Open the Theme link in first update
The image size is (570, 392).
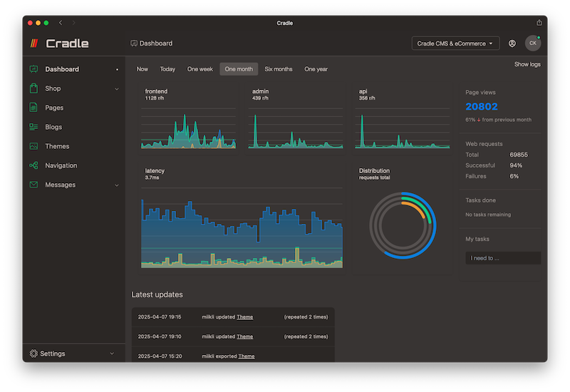coord(244,316)
